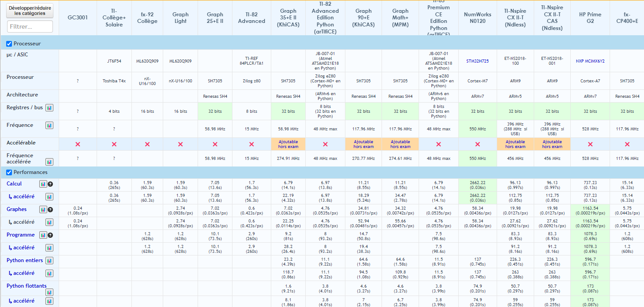Click Développer/réduire les catégories button
The height and width of the screenshot is (307, 644).
(30, 11)
